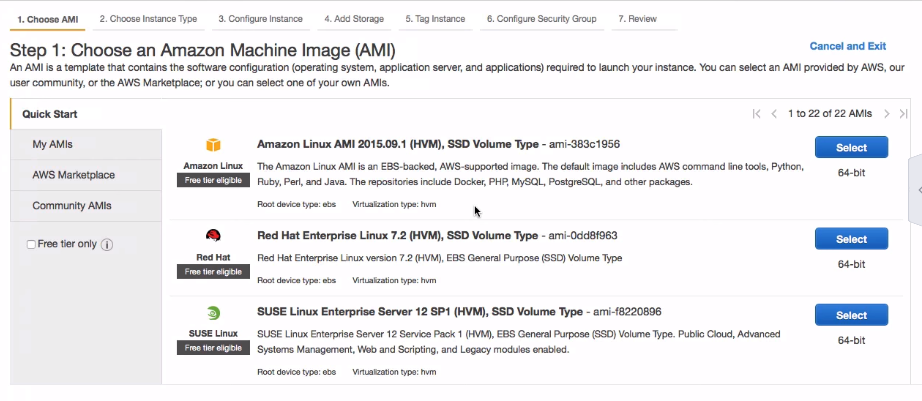Open the 2. Choose Instance Type tab
The height and width of the screenshot is (401, 922).
tap(148, 19)
